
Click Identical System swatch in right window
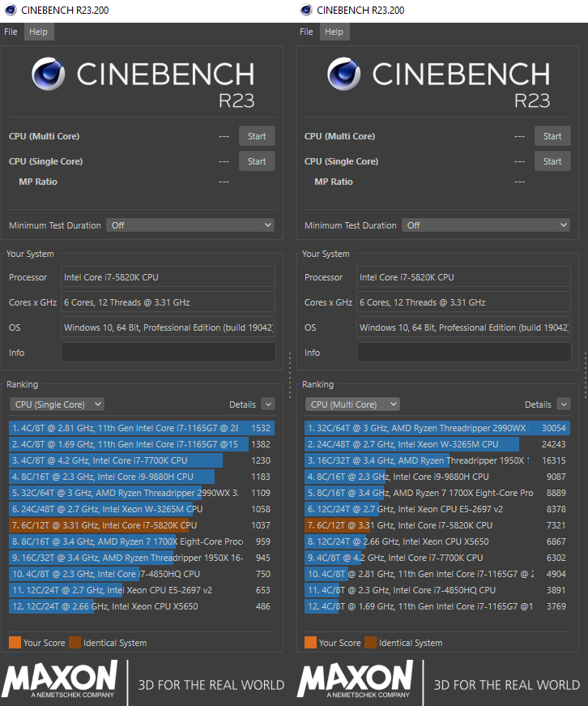371,643
